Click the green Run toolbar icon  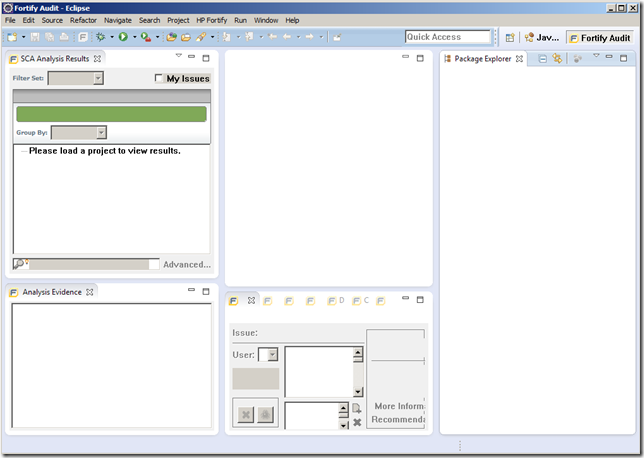coord(123,37)
